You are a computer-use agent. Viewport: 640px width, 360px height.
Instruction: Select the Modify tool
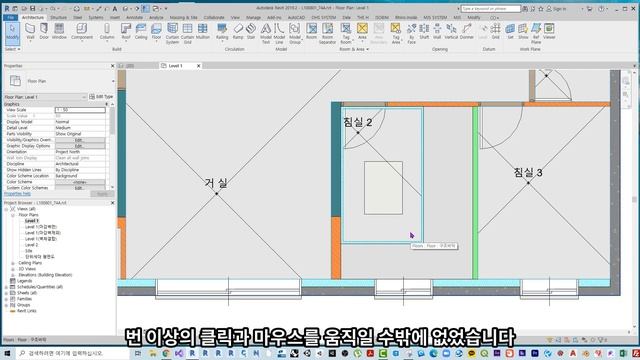(x=12, y=33)
